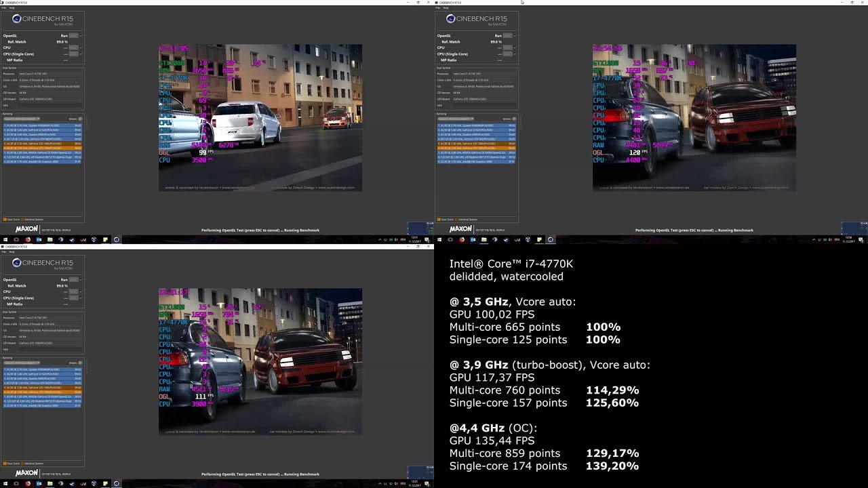Open Ranking dropdown in top-right Cinebench window

(456, 119)
